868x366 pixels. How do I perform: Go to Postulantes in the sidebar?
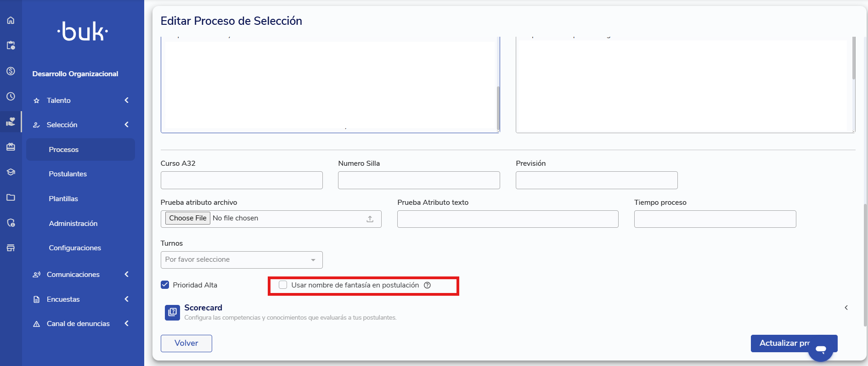click(68, 174)
